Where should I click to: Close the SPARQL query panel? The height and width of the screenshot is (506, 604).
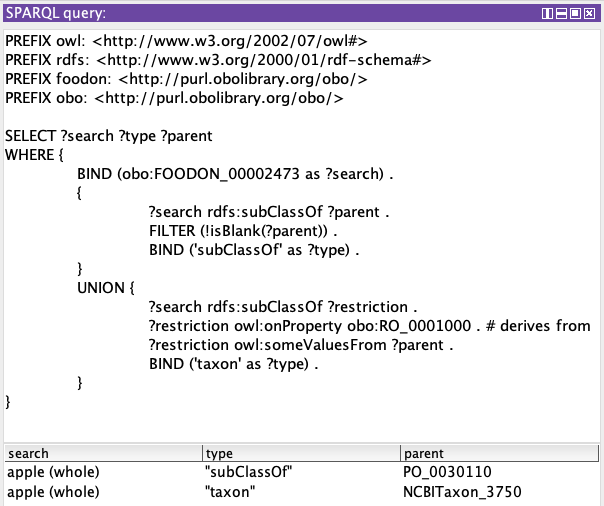[x=589, y=13]
